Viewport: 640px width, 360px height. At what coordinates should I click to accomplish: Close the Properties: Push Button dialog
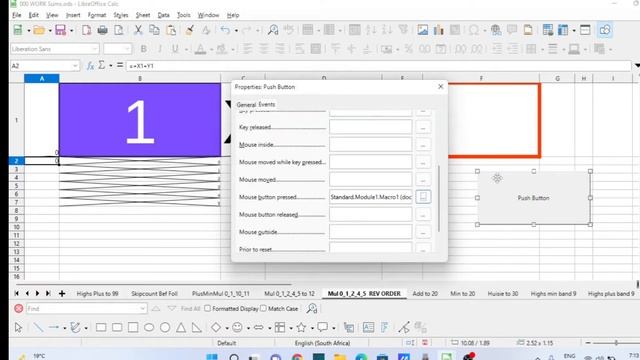pos(440,87)
